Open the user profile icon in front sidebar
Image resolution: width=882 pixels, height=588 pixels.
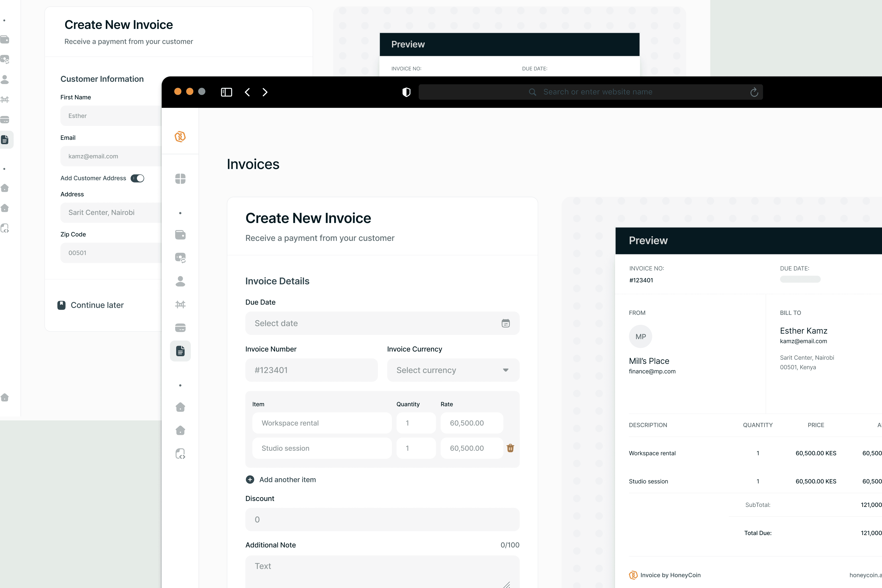[x=180, y=281]
